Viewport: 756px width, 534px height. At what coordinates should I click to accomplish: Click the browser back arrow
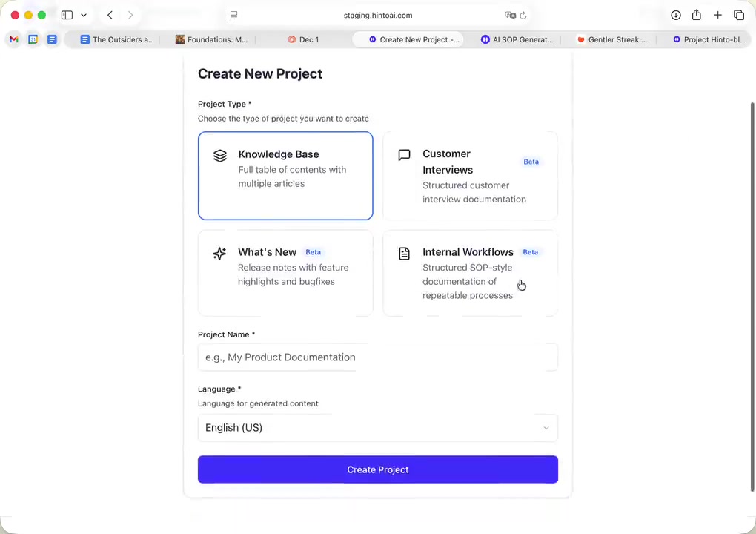click(110, 15)
